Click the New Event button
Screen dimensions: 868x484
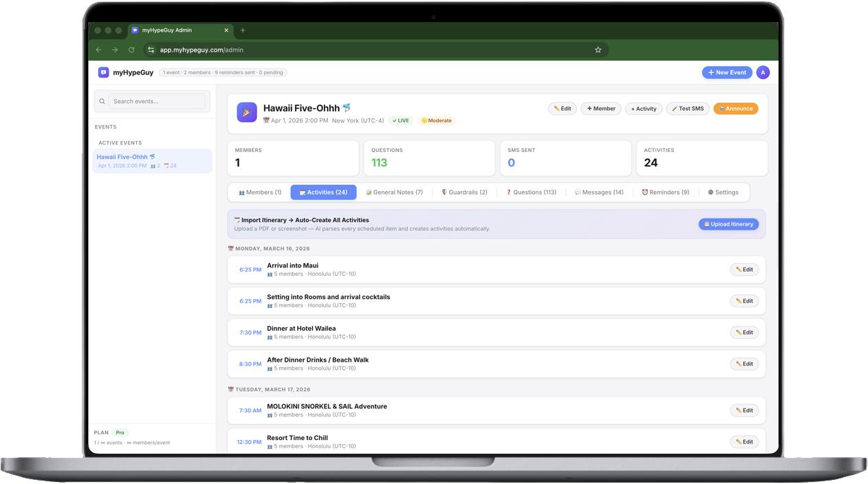pyautogui.click(x=727, y=72)
